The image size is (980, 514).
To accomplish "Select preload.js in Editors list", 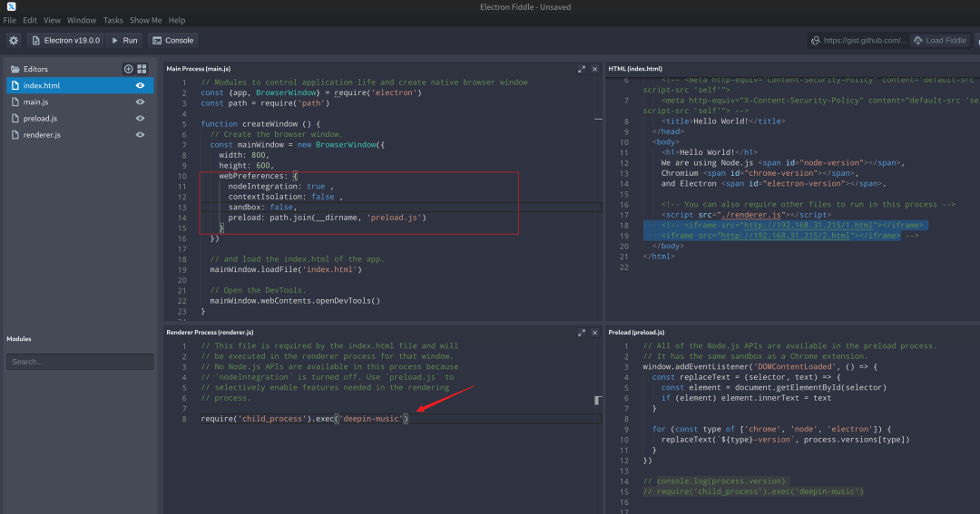I will pyautogui.click(x=80, y=118).
